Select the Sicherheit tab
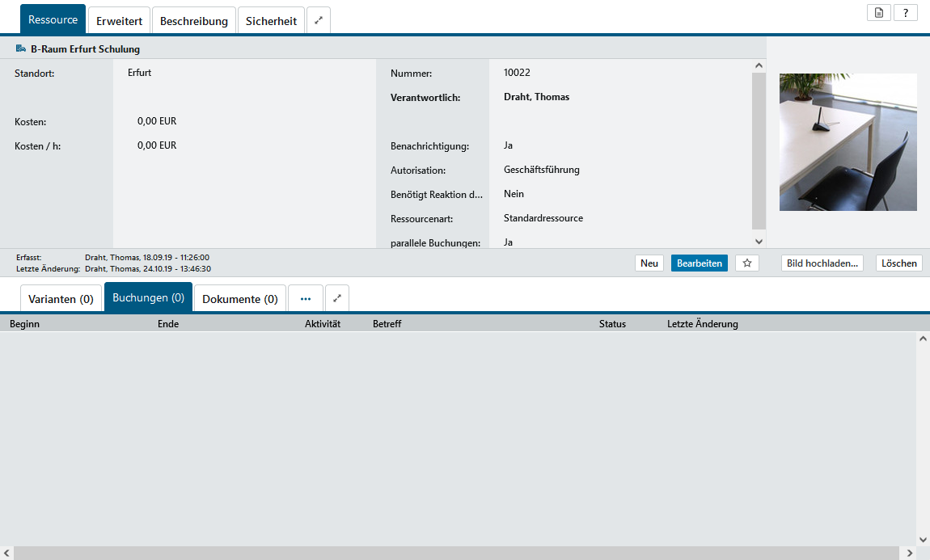The width and height of the screenshot is (930, 560). (x=272, y=21)
